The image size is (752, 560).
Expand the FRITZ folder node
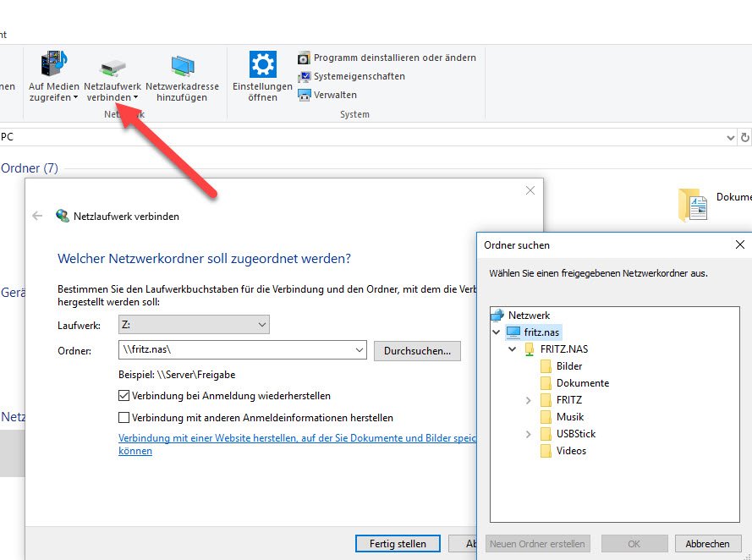pos(528,400)
